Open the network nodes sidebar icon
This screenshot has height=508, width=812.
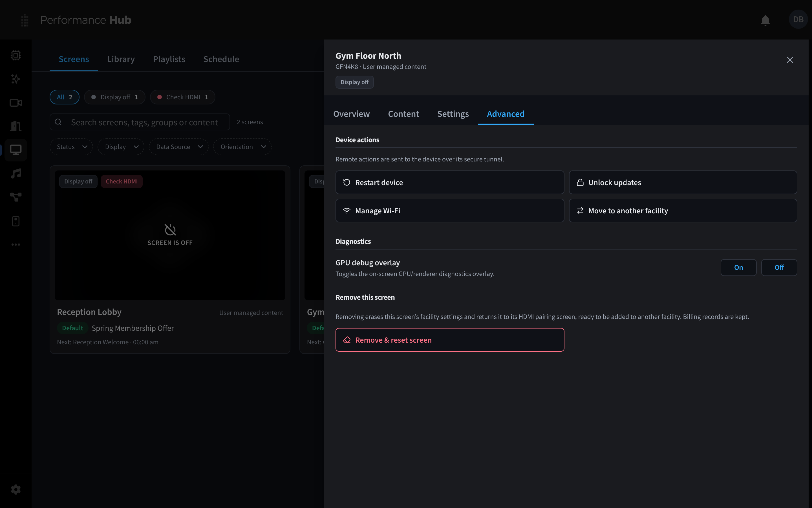tap(16, 197)
